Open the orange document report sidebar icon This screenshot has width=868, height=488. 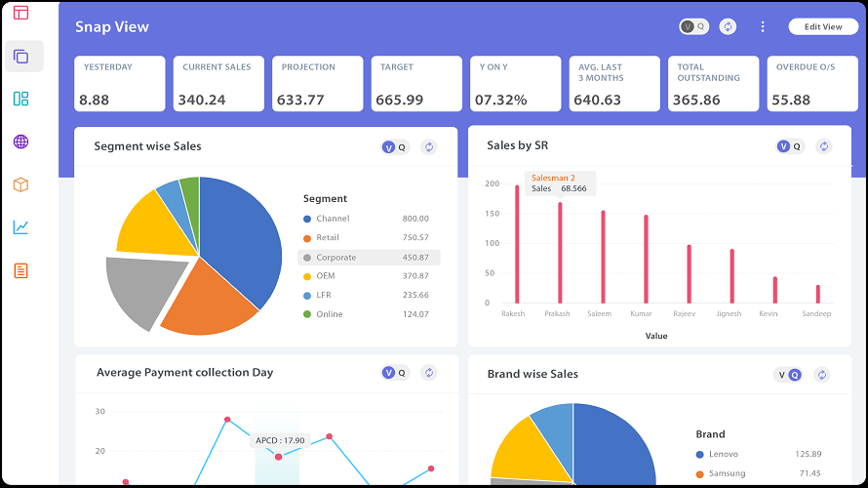21,271
